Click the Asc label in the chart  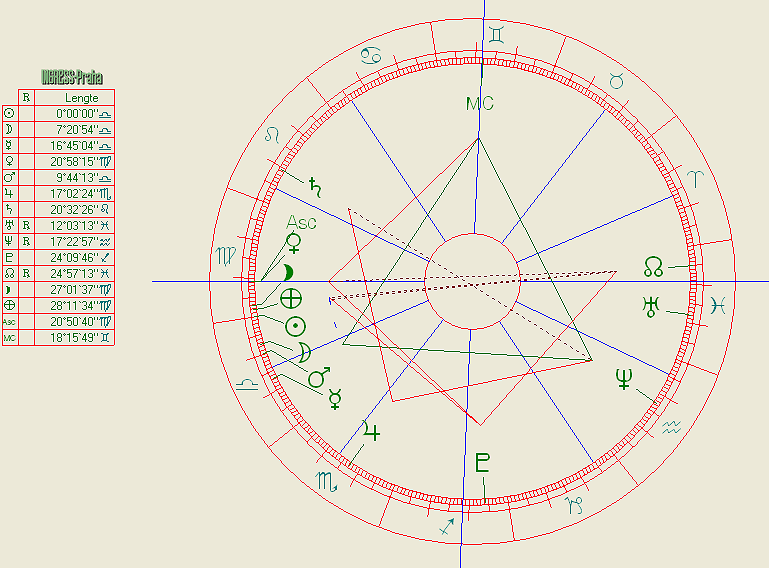[x=301, y=222]
